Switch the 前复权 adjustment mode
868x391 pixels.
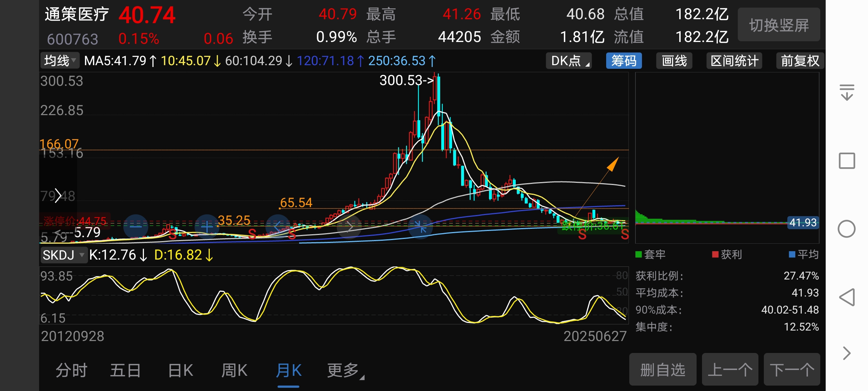click(800, 60)
